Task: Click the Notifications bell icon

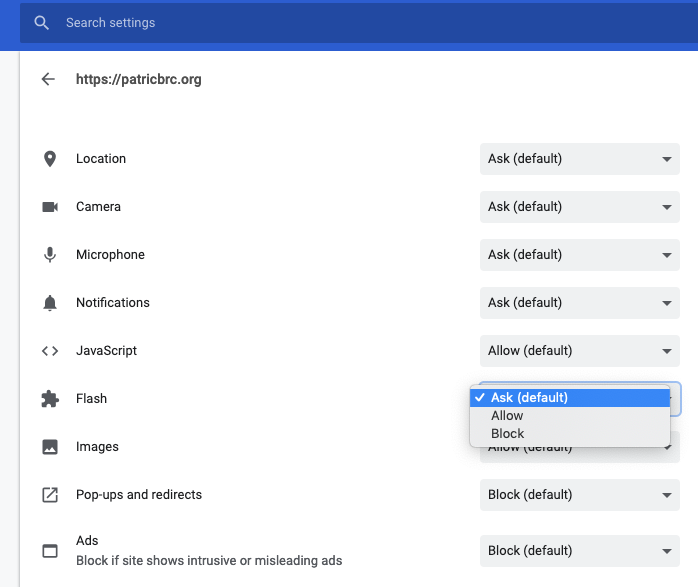Action: click(49, 303)
